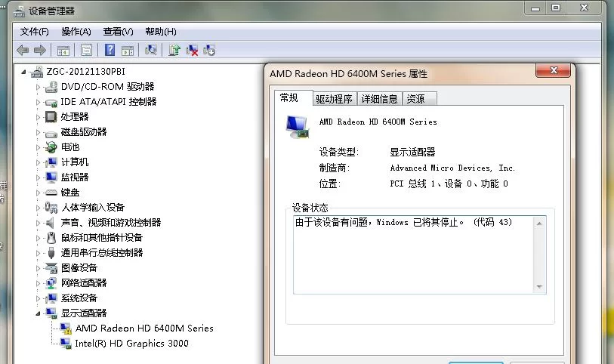Image resolution: width=614 pixels, height=364 pixels.
Task: Minimize the 设备管理器 window
Action: (535, 8)
